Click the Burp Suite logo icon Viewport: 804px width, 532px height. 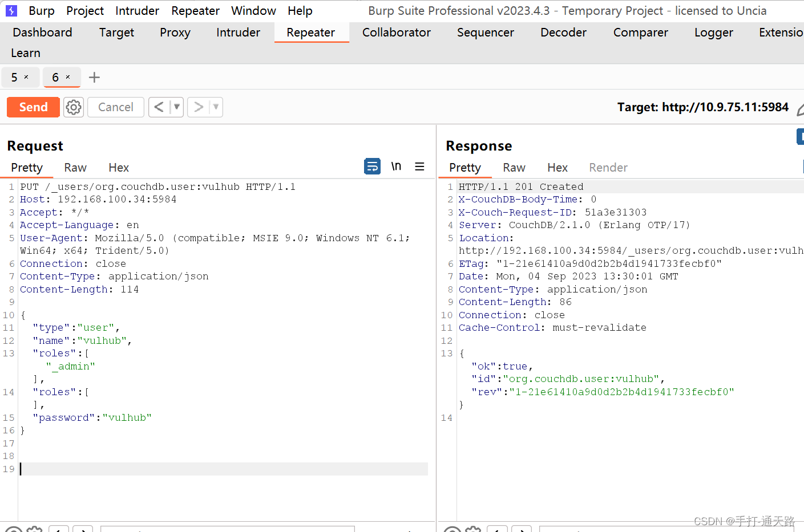11,10
